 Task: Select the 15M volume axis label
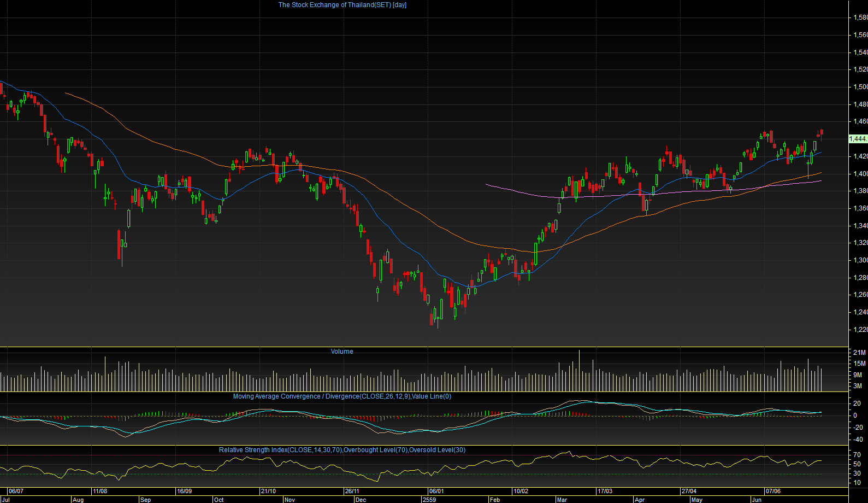859,364
